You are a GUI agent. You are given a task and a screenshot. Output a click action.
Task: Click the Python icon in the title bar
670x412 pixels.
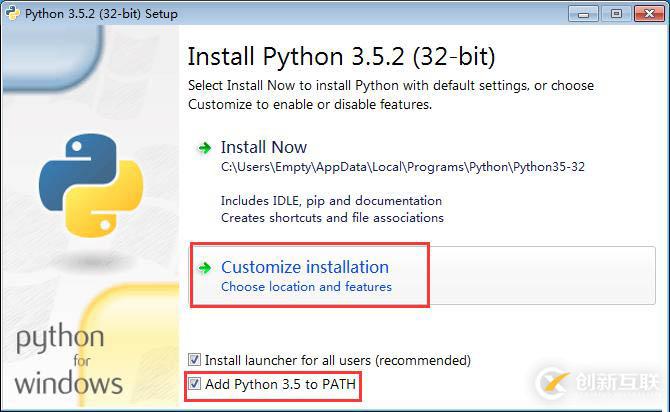(12, 13)
